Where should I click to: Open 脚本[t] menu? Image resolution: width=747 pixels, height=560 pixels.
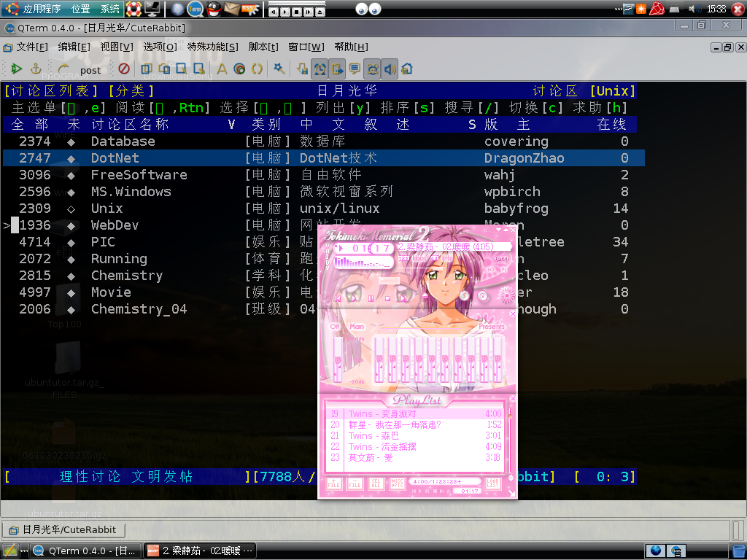tap(263, 47)
